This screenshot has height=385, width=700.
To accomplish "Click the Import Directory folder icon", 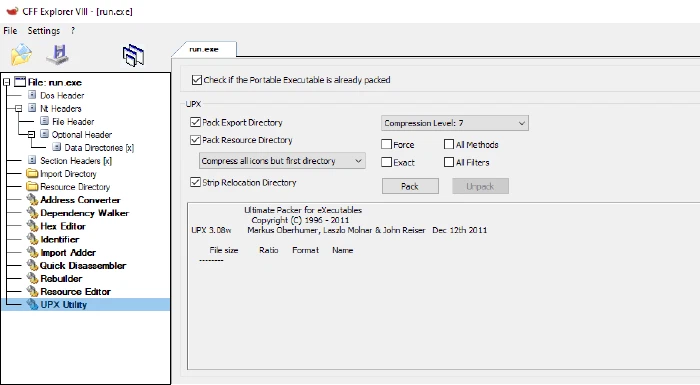I will point(32,173).
